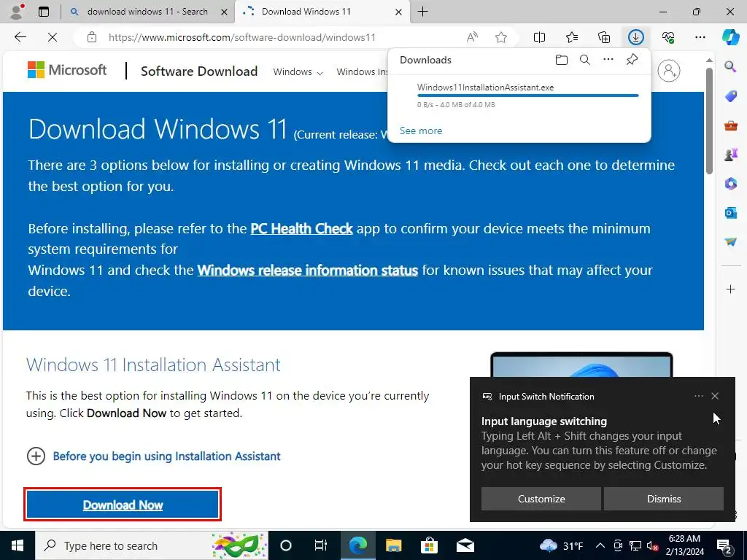This screenshot has width=747, height=560.
Task: Click Customize in the notification
Action: tap(541, 499)
